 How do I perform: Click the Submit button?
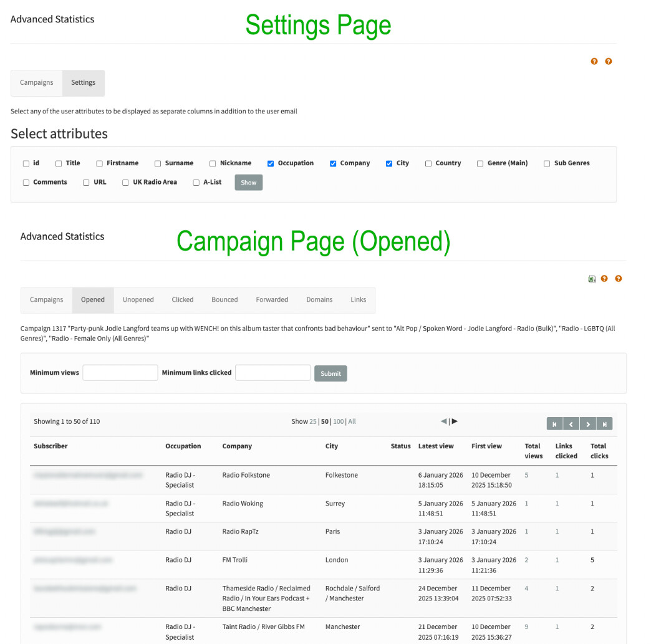coord(330,373)
